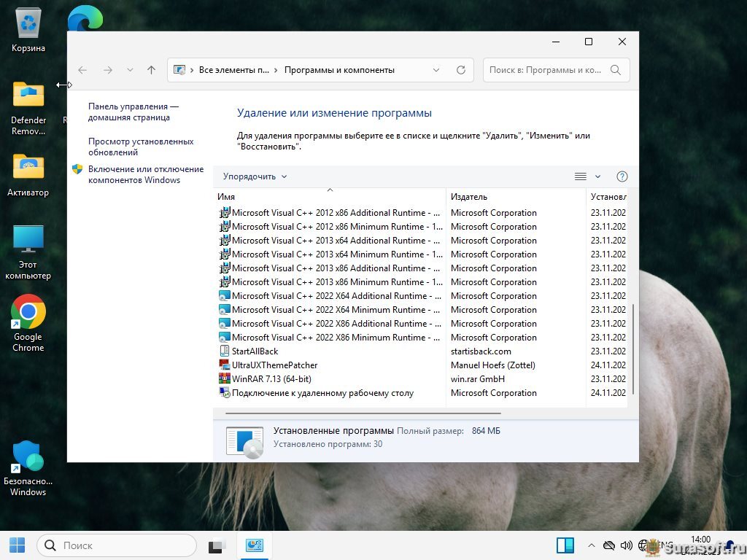The image size is (747, 560).
Task: Expand the address bar history dropdown
Action: pos(436,70)
